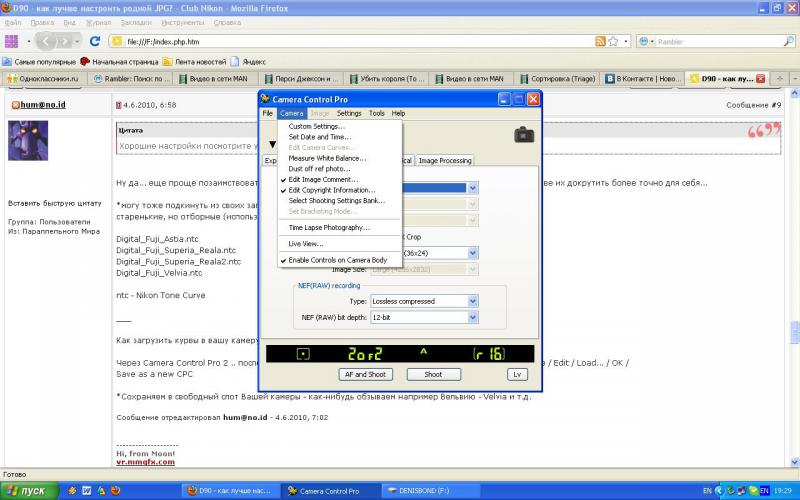The height and width of the screenshot is (500, 800).
Task: Open the Help menu in Camera Control Pro
Action: (x=398, y=113)
